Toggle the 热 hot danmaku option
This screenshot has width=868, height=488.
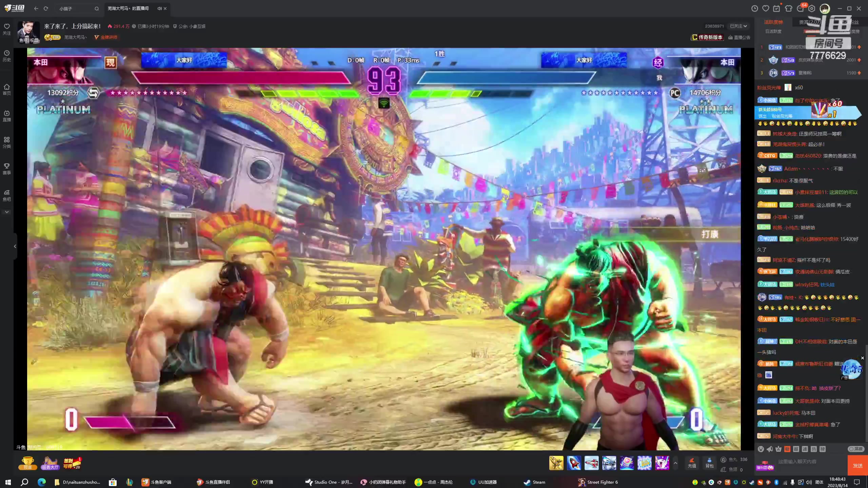814,449
